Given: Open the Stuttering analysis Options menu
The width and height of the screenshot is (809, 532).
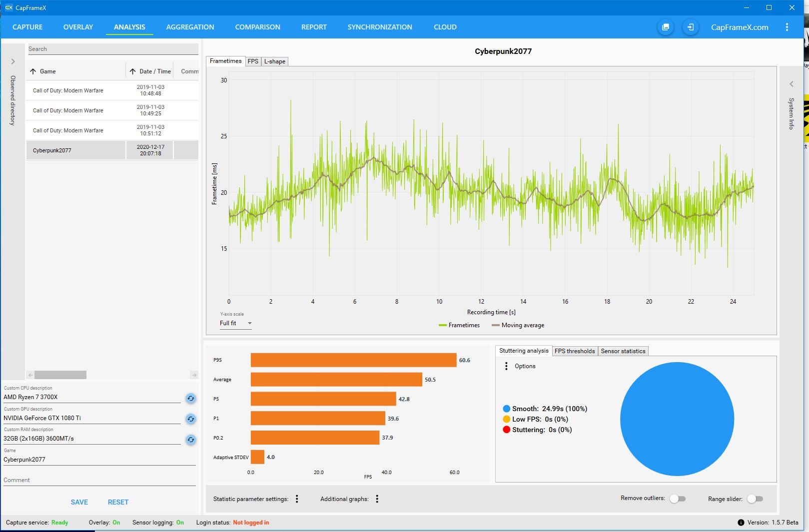Looking at the screenshot, I should (x=506, y=366).
